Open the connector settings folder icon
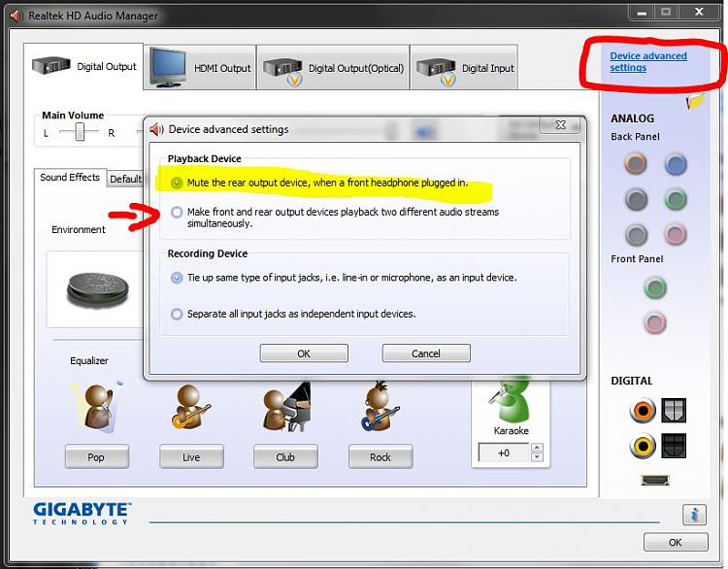The height and width of the screenshot is (569, 728). click(x=695, y=101)
